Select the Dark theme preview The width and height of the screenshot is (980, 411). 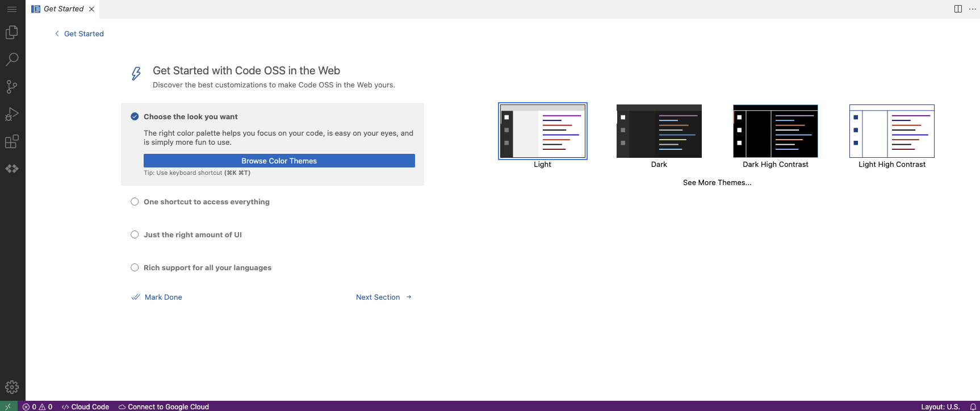pyautogui.click(x=659, y=131)
